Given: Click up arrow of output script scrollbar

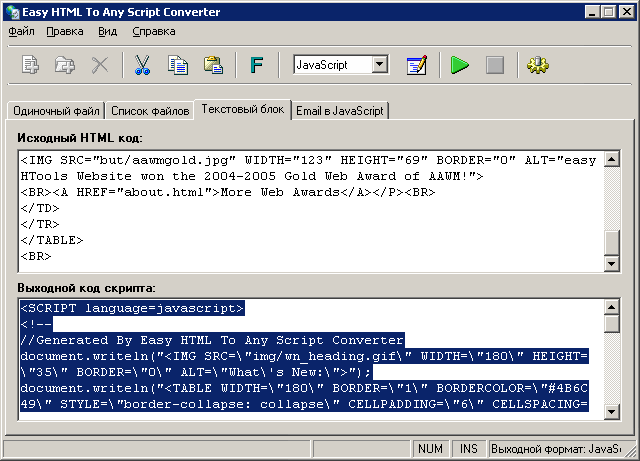Looking at the screenshot, I should tap(611, 307).
